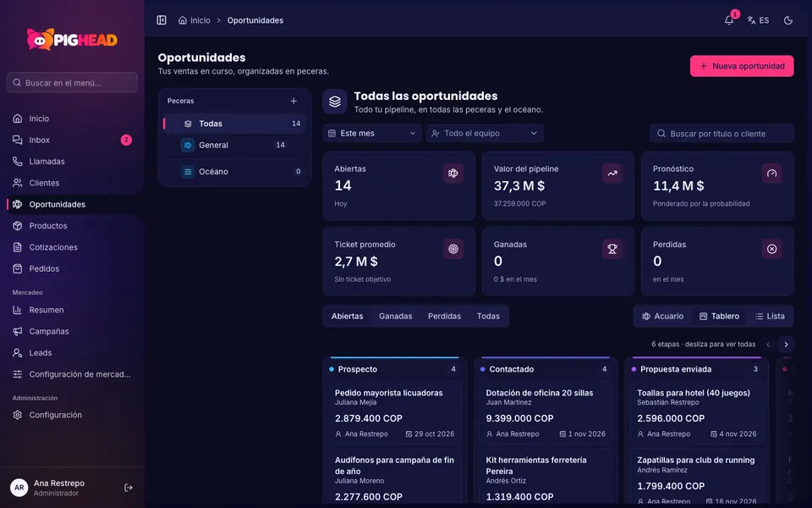812x508 pixels.
Task: Click the Pronóstico gauge icon
Action: [x=771, y=173]
